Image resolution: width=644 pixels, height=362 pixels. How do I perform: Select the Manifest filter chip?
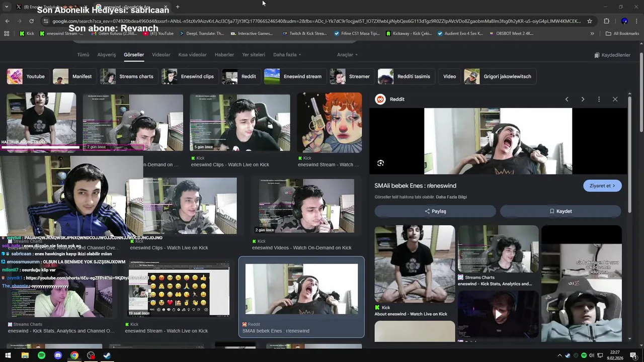(x=74, y=76)
